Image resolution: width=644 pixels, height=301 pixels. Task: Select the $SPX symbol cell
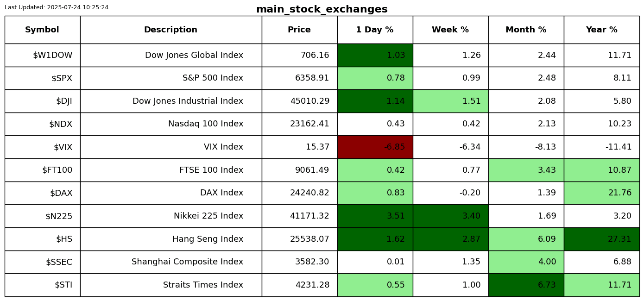42,78
